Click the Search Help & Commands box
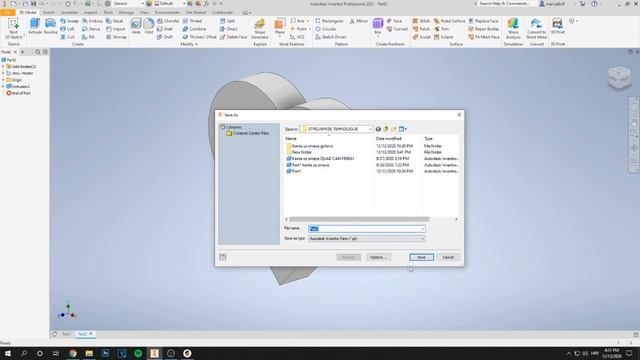Image resolution: width=640 pixels, height=360 pixels. click(x=505, y=4)
